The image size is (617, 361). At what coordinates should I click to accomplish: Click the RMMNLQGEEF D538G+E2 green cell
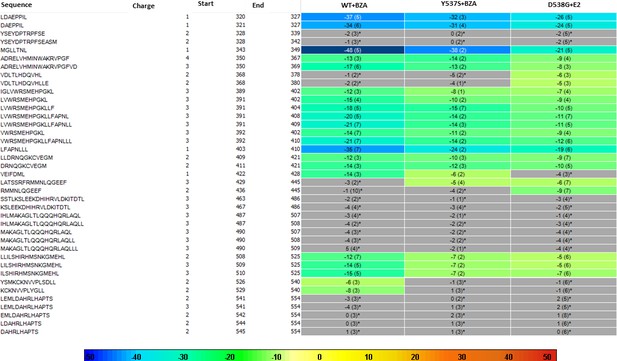tap(564, 191)
